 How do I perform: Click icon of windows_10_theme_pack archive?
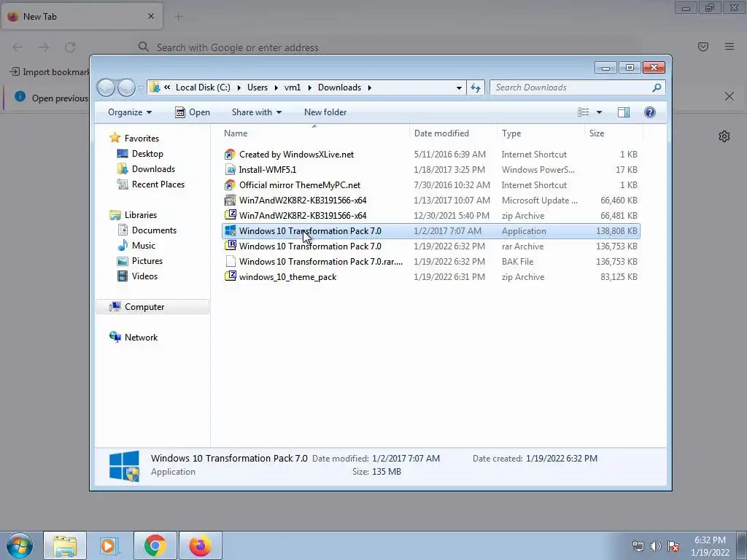click(x=230, y=276)
